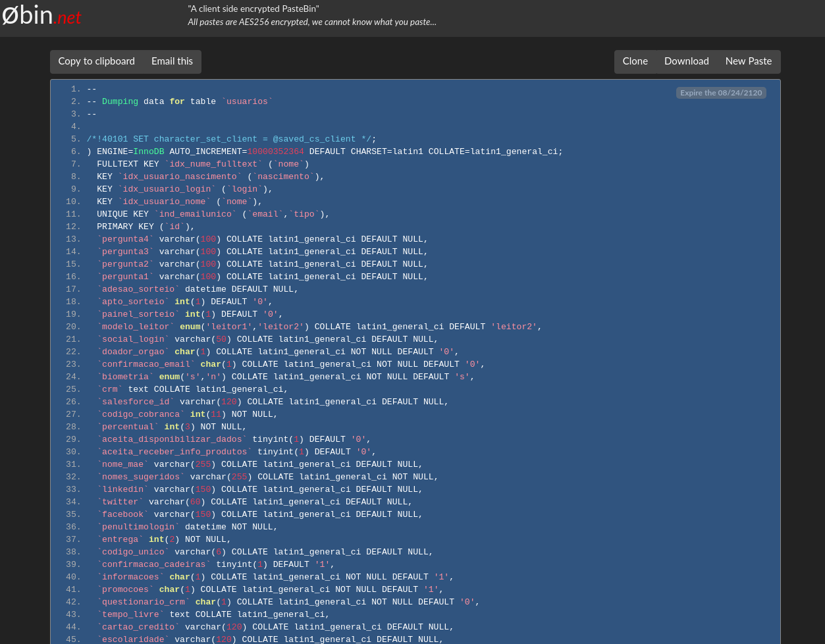Click the `twitter` varchar line
Viewport: 825px width, 644px height.
(x=255, y=502)
